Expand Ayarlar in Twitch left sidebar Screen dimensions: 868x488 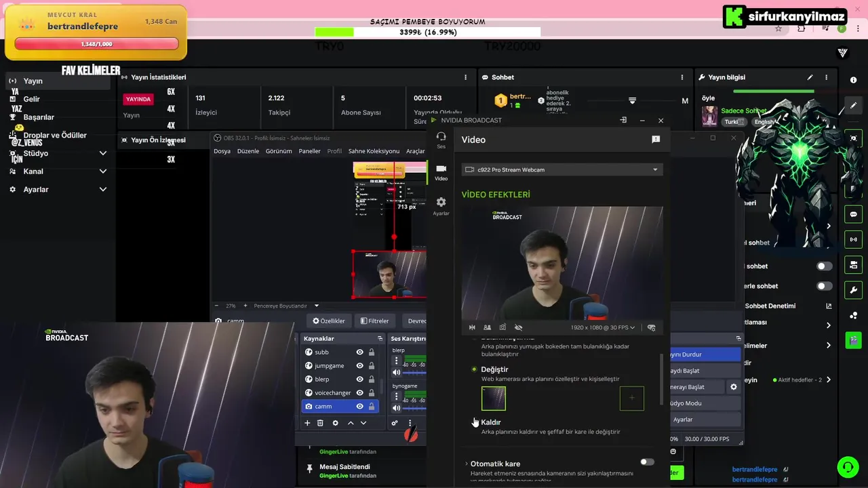tap(103, 189)
